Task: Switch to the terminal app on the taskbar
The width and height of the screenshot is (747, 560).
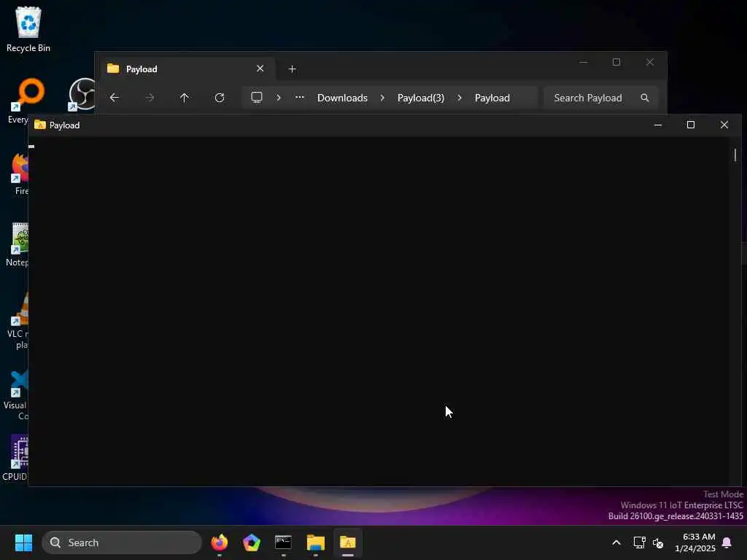Action: point(284,542)
